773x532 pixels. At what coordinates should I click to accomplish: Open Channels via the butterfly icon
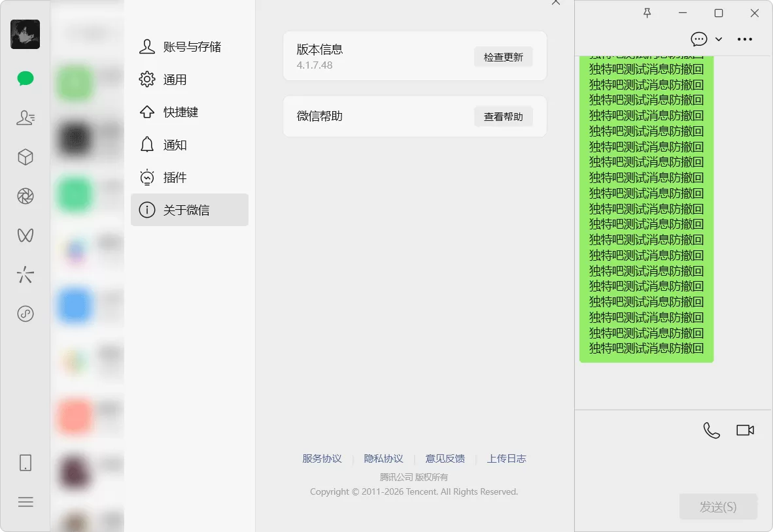pos(25,235)
